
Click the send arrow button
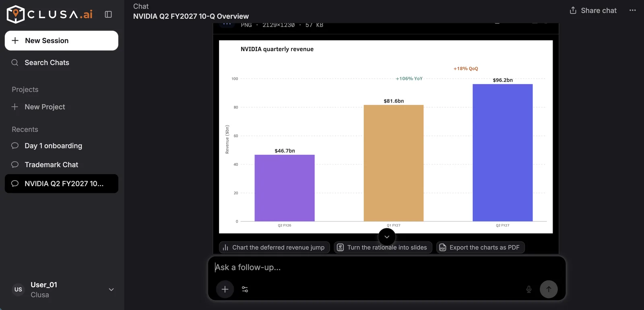[x=549, y=289]
